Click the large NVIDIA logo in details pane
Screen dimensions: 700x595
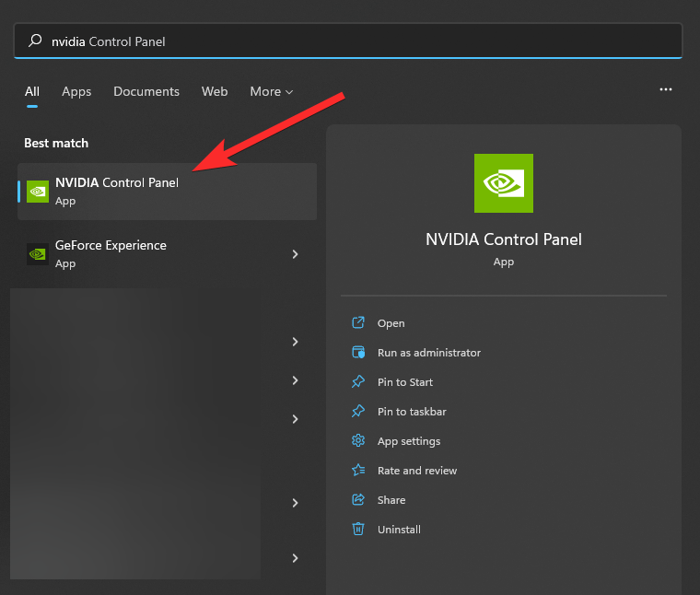(x=503, y=183)
